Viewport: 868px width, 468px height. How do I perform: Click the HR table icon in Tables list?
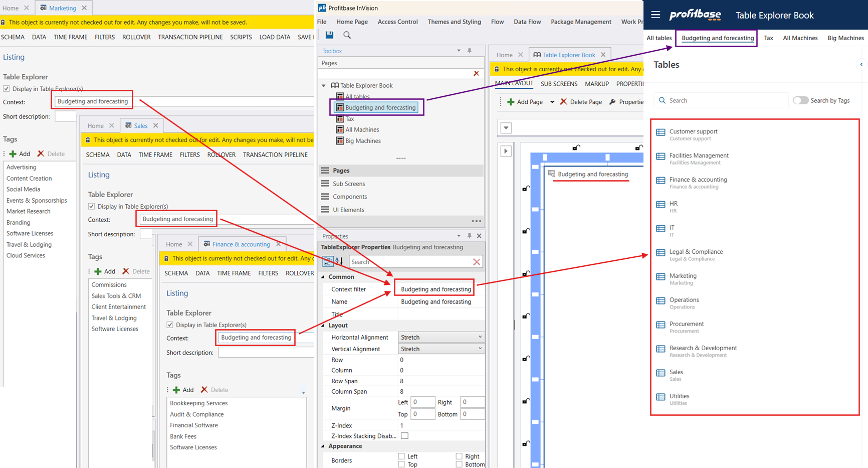coord(661,205)
